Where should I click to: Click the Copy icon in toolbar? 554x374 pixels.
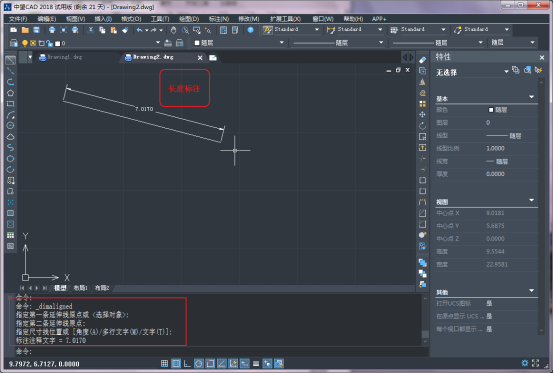(x=102, y=30)
